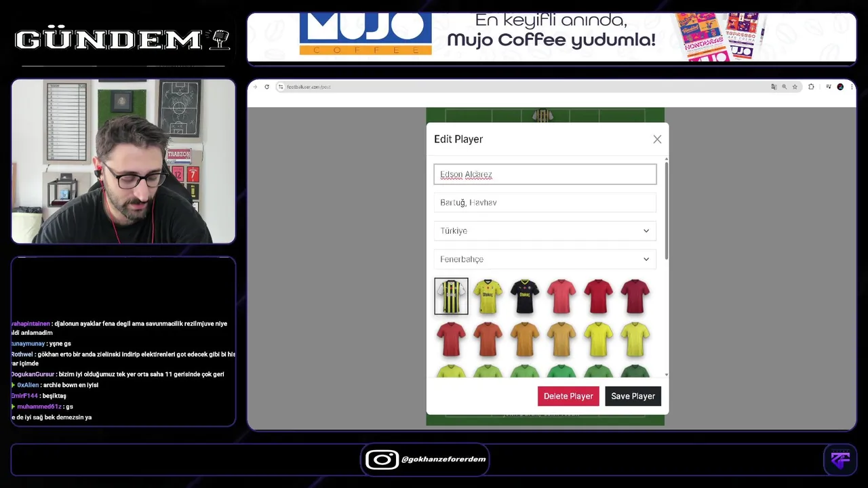
Task: Click the player name field containing Edson Alcarez
Action: pyautogui.click(x=545, y=174)
